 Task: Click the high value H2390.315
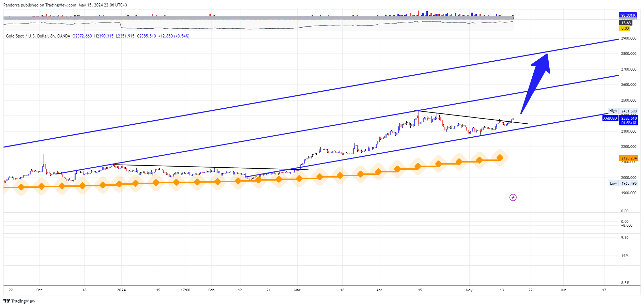coord(104,36)
